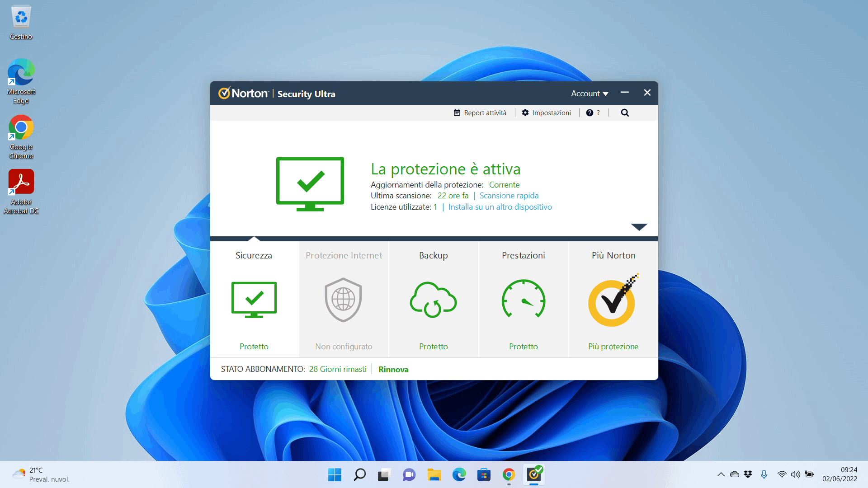Expand the Account dropdown menu
The width and height of the screenshot is (868, 488).
[x=590, y=94]
